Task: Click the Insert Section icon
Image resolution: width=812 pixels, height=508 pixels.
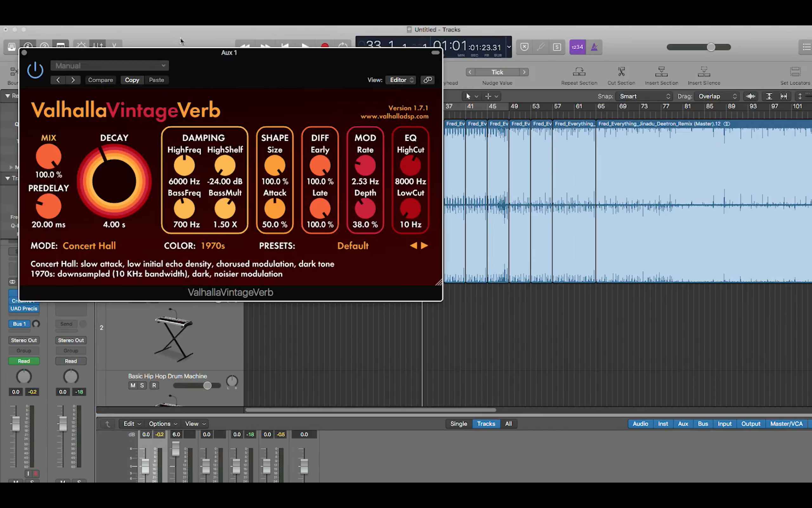Action: 661,71
